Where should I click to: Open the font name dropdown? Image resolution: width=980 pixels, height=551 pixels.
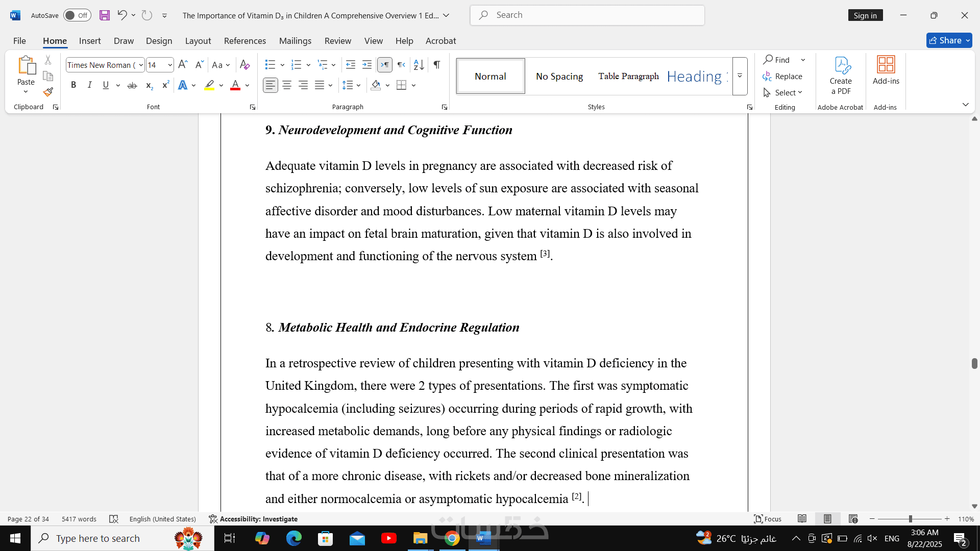tap(141, 65)
